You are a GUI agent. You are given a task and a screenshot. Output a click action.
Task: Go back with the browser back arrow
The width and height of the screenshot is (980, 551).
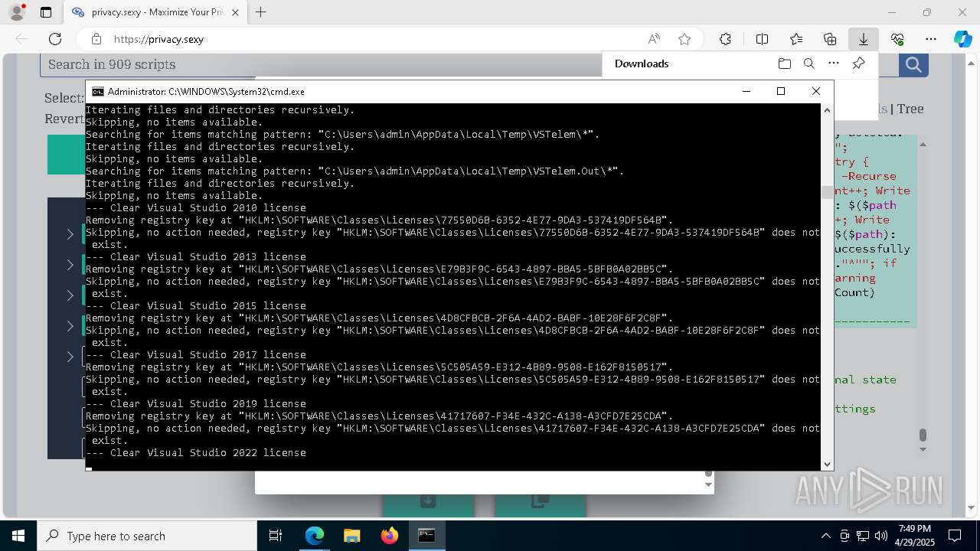pos(21,39)
